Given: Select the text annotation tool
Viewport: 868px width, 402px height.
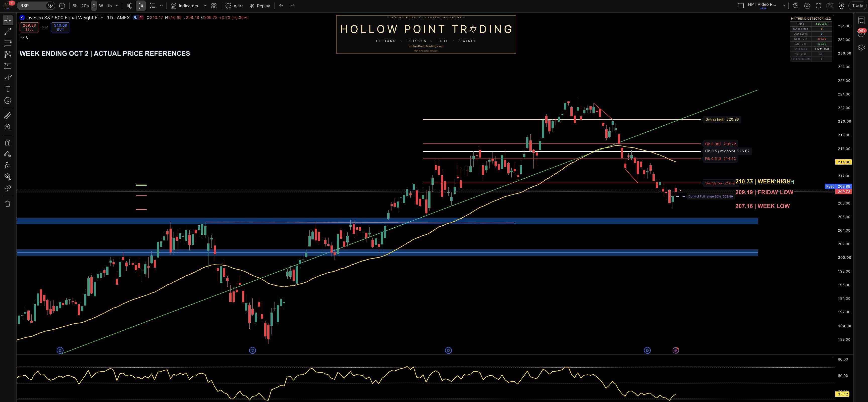Looking at the screenshot, I should tap(8, 89).
